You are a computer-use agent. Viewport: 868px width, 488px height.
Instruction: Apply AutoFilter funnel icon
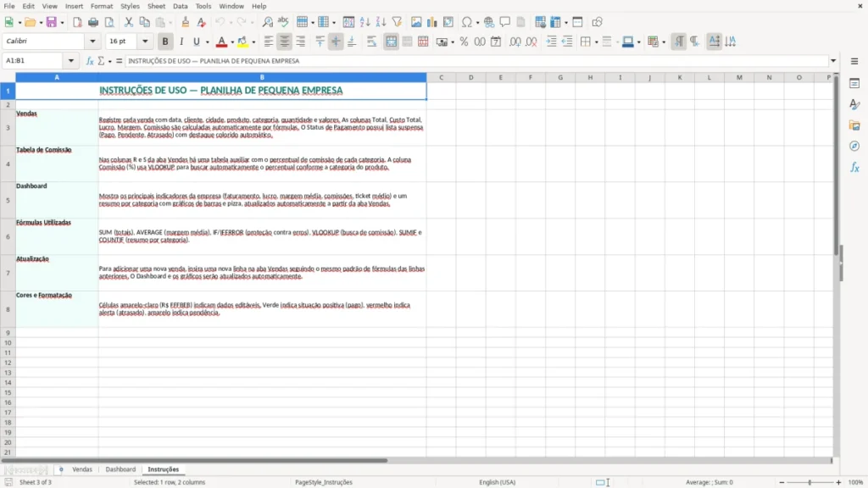point(397,22)
